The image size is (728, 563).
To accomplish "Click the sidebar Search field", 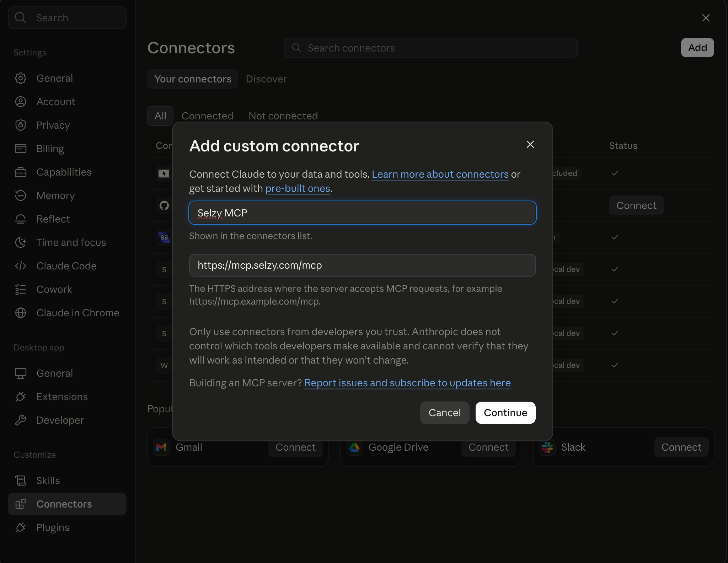I will [x=67, y=18].
